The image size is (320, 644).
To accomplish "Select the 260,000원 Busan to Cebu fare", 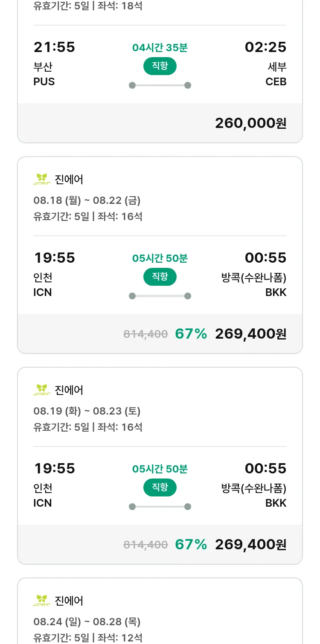I will pos(250,123).
